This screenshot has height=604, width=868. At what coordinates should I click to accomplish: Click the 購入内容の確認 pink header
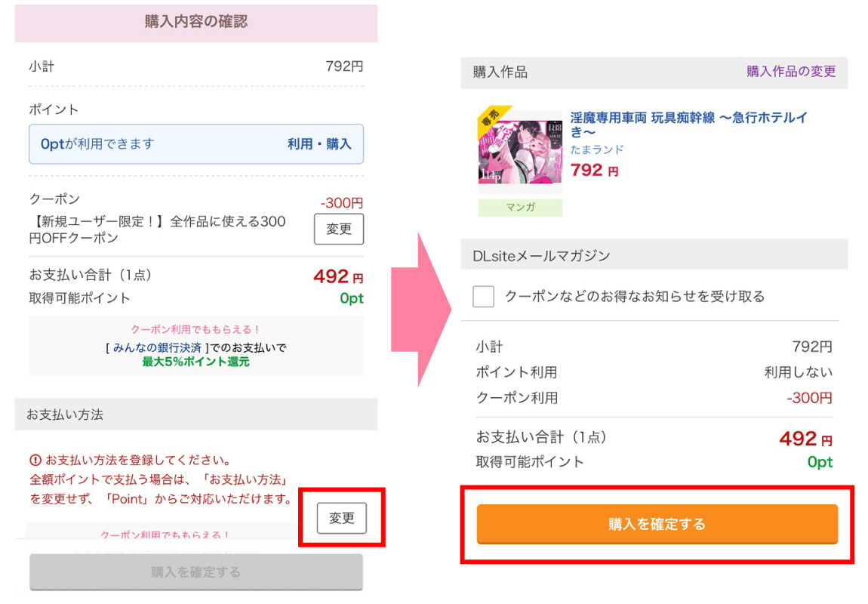click(196, 22)
